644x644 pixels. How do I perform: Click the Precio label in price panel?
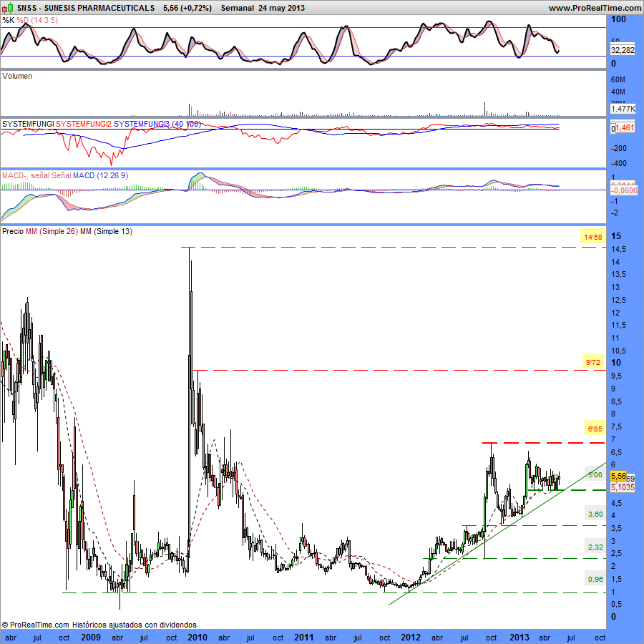[13, 231]
